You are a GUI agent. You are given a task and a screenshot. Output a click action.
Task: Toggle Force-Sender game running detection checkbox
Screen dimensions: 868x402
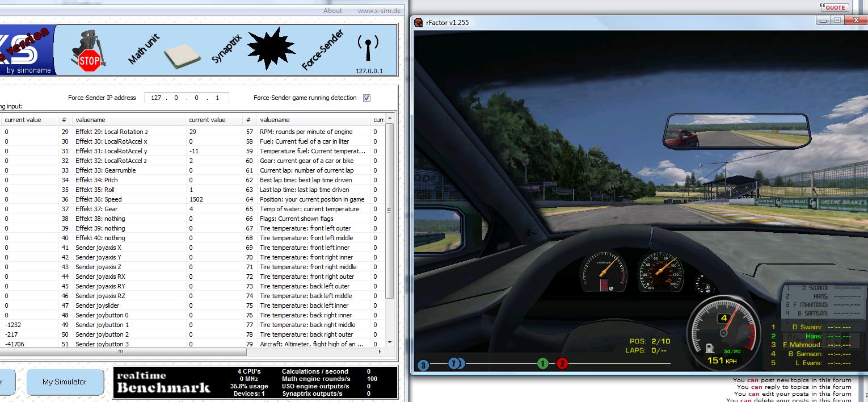click(x=366, y=98)
